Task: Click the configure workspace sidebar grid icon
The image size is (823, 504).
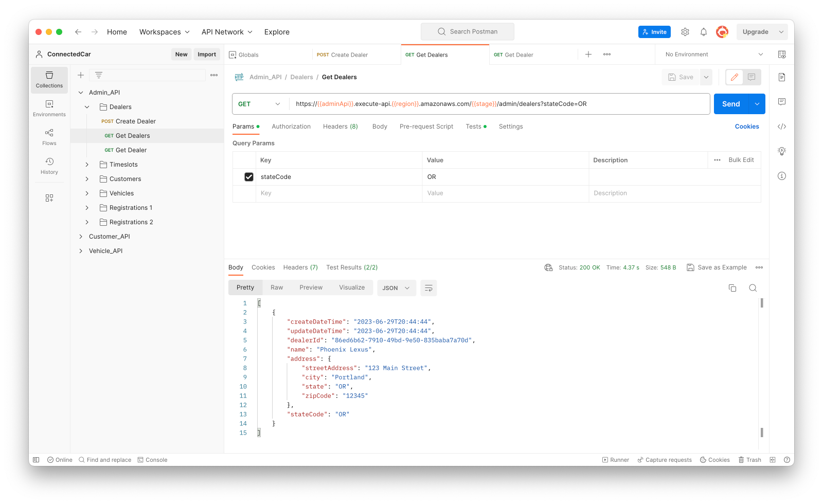Action: pos(49,198)
